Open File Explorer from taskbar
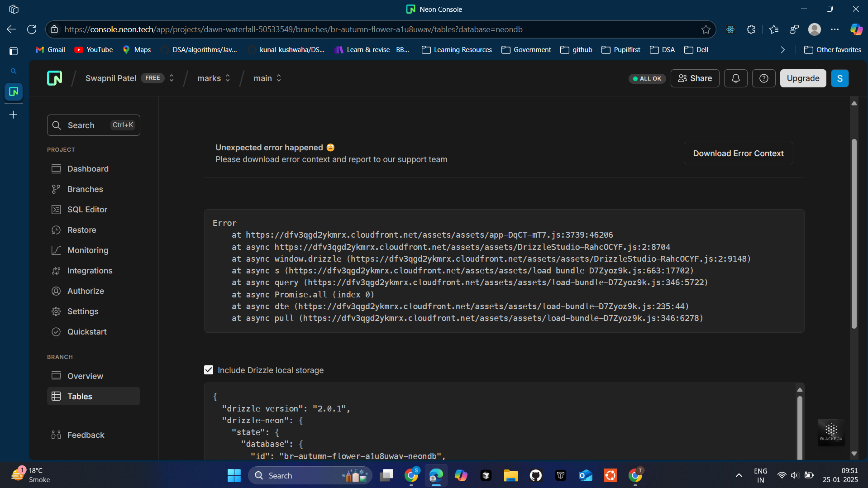 pos(511,476)
